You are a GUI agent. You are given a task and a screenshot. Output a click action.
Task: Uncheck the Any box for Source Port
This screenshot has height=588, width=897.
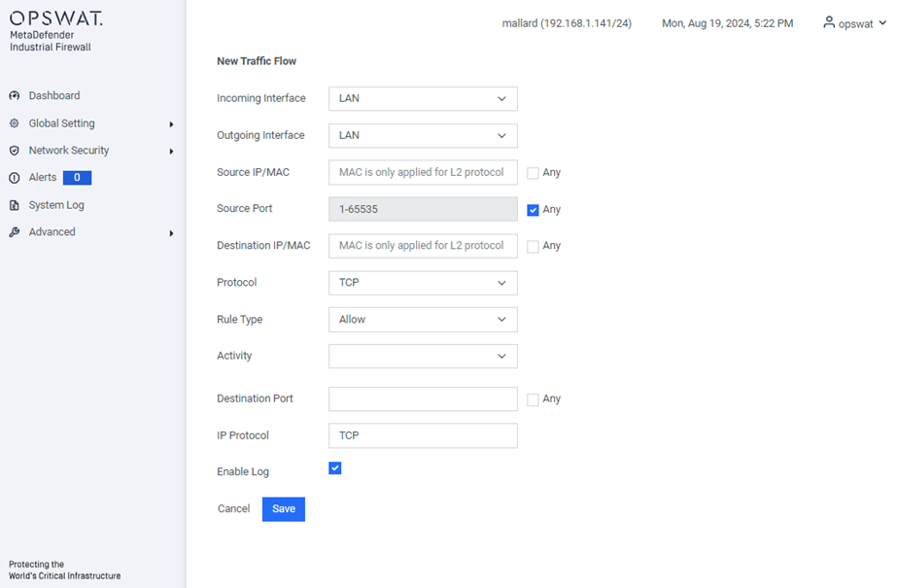pyautogui.click(x=533, y=210)
